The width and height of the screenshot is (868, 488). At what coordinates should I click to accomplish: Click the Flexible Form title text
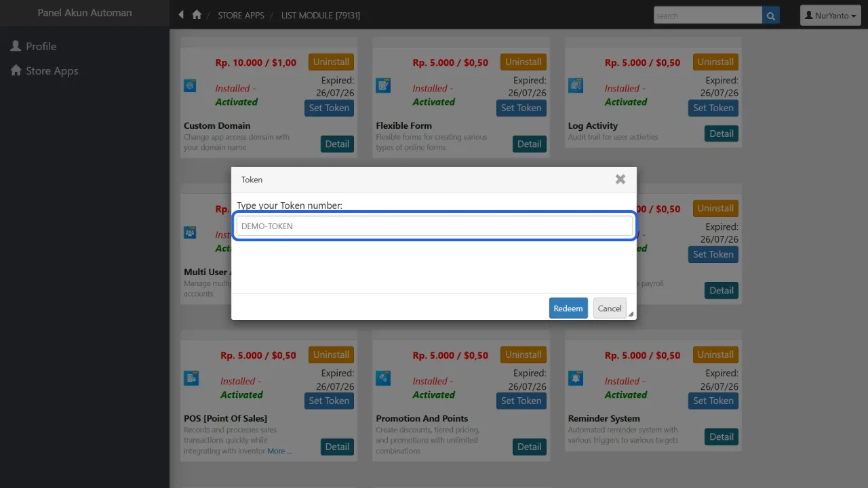coord(404,125)
